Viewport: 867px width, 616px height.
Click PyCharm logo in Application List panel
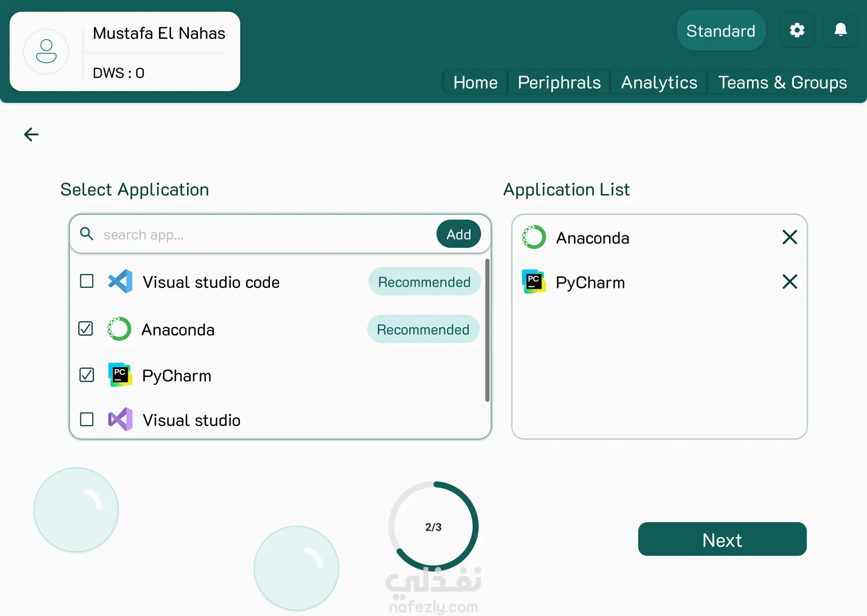pyautogui.click(x=534, y=282)
